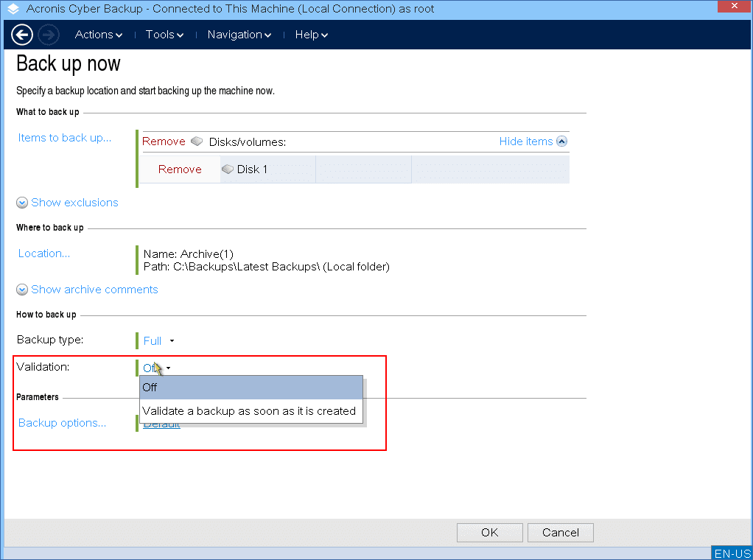Toggle the Validation dropdown arrow
The width and height of the screenshot is (753, 560).
point(169,368)
